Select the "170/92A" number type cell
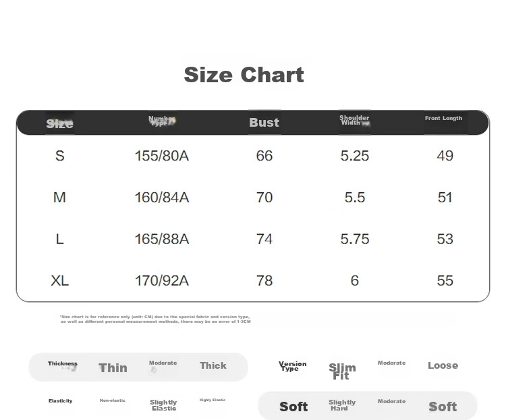Viewport: 506px width, 420px height. [x=162, y=280]
